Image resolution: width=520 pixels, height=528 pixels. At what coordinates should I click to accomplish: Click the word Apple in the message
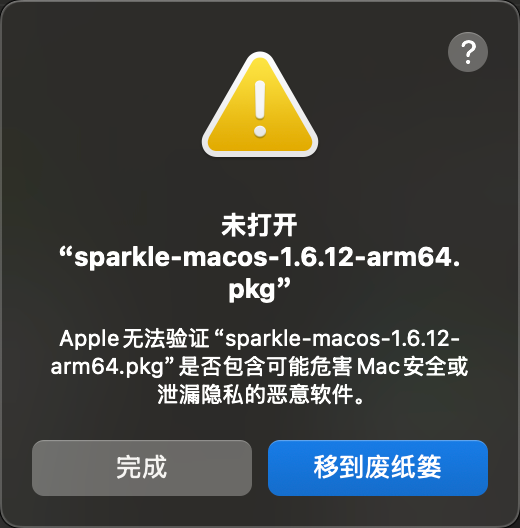click(89, 338)
